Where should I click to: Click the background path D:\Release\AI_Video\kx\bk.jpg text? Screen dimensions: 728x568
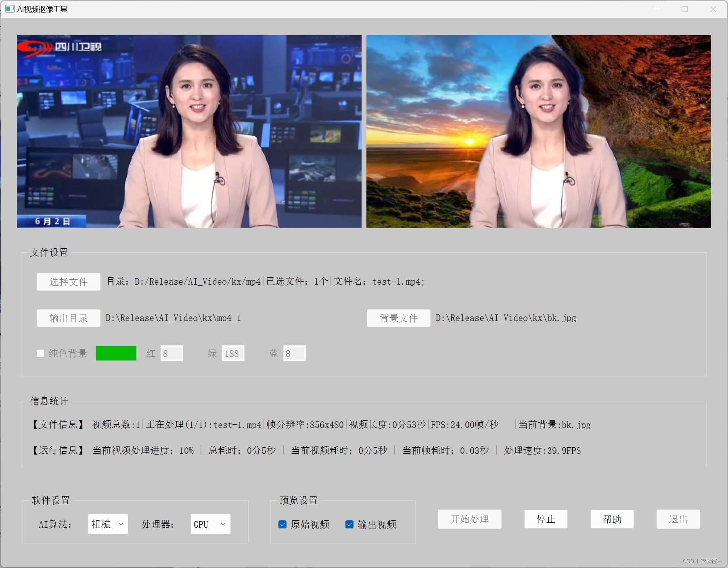coord(506,318)
